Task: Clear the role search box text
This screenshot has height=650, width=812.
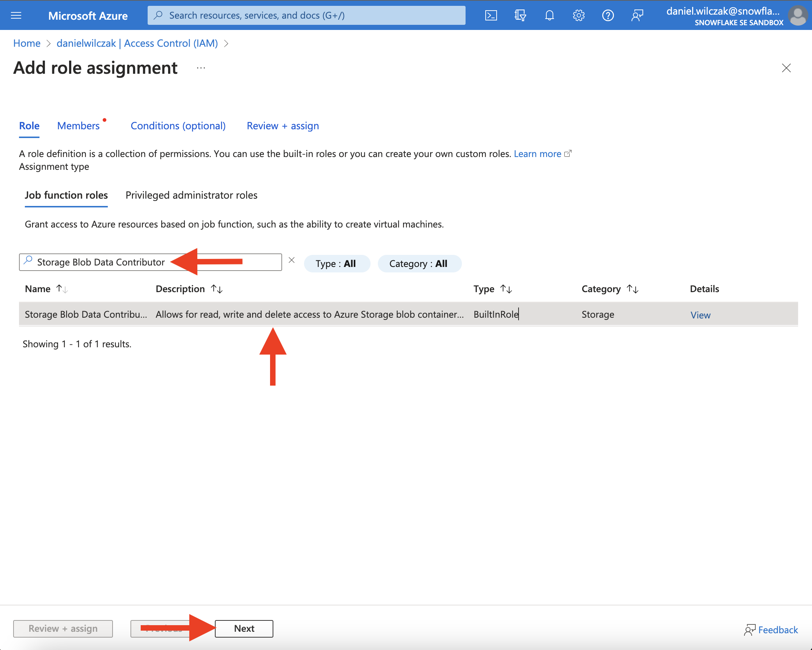Action: [x=292, y=260]
